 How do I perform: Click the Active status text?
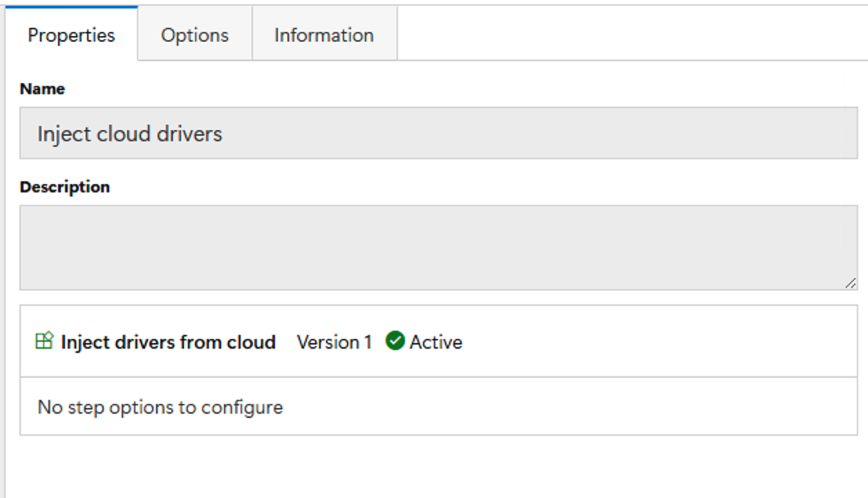tap(436, 342)
